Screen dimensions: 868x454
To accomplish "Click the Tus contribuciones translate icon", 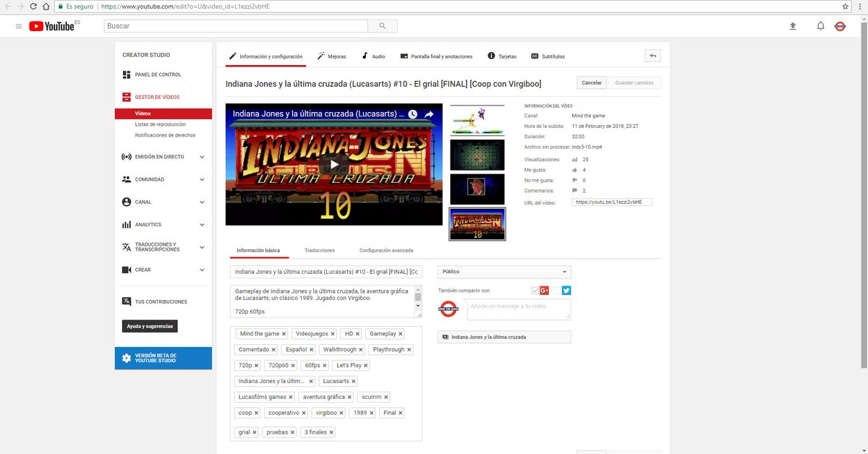I will [x=127, y=301].
